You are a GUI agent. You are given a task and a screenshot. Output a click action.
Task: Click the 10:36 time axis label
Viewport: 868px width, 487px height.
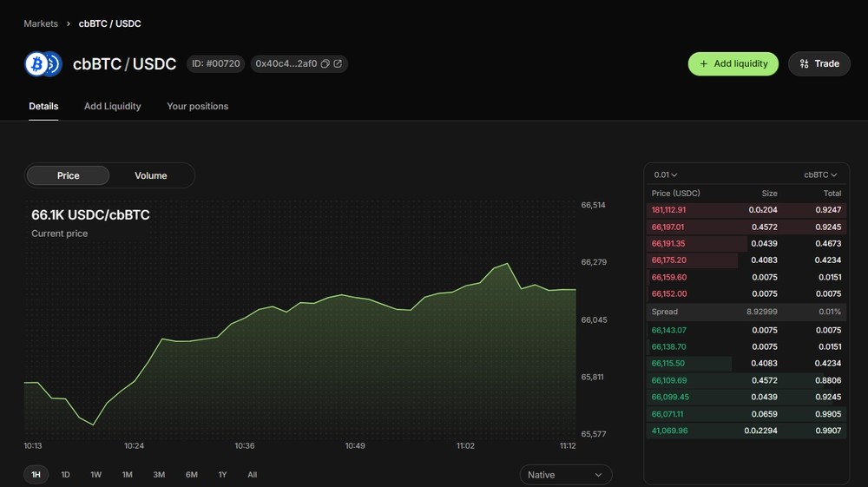point(244,445)
